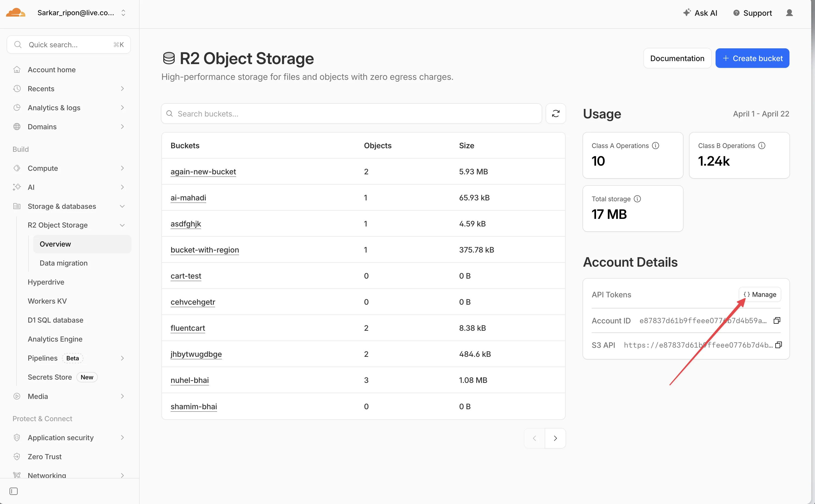Expand the Recents section
Screen dimensions: 815x504
[x=122, y=88]
